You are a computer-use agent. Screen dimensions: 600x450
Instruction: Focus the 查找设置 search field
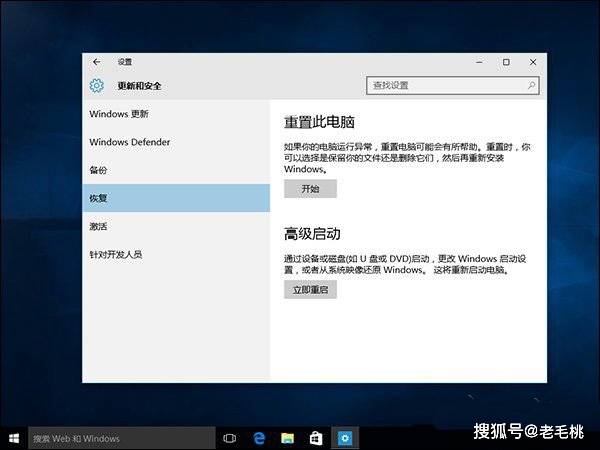click(x=445, y=86)
